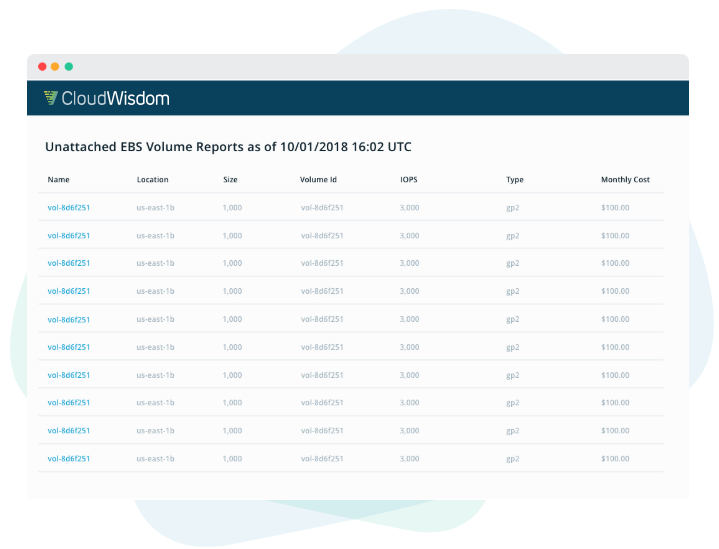Open the vol-8d6f251 name link in the seventh row

tap(69, 375)
